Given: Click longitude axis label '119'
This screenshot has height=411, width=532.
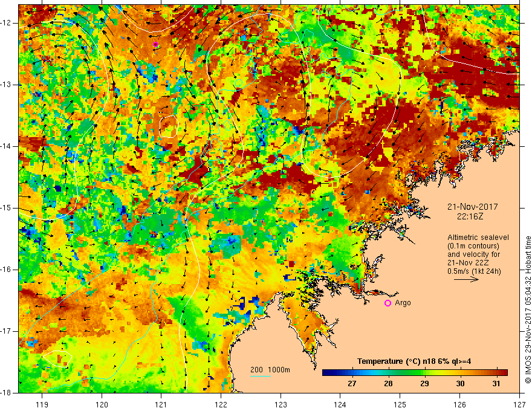Looking at the screenshot, I should click(x=42, y=404).
